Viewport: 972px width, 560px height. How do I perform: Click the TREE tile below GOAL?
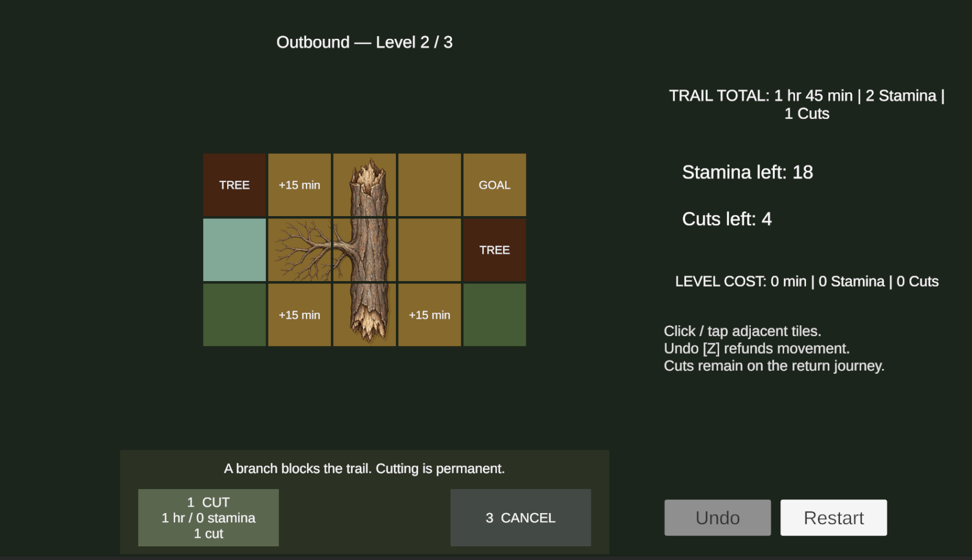coord(495,250)
